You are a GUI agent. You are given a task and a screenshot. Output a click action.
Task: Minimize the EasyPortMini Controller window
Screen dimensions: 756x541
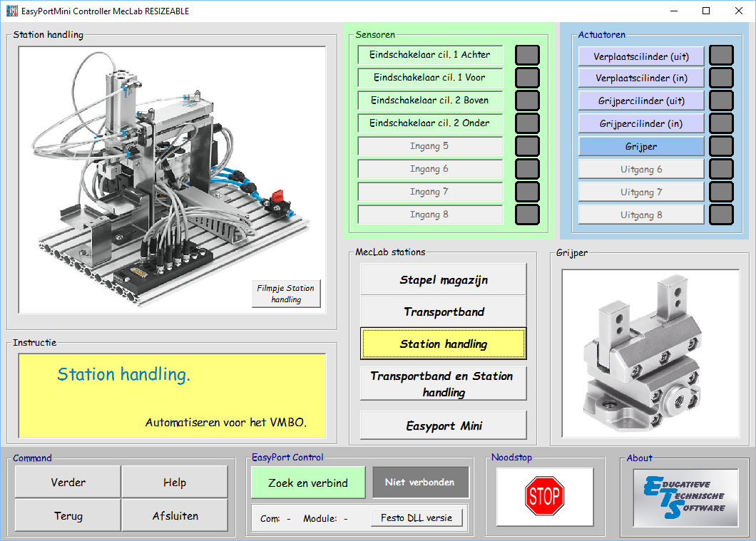pyautogui.click(x=674, y=11)
